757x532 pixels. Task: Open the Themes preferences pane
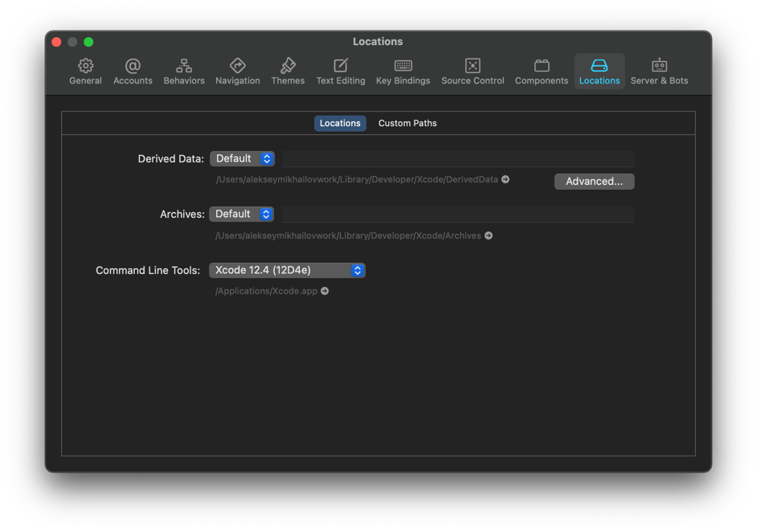pos(288,72)
